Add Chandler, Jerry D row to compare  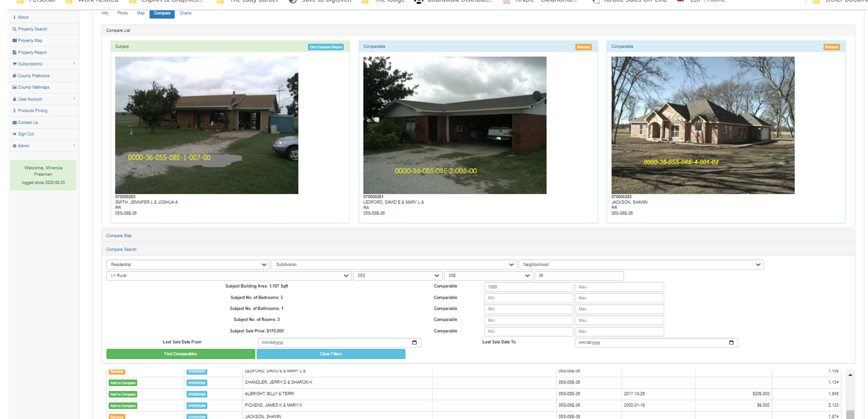coord(123,383)
